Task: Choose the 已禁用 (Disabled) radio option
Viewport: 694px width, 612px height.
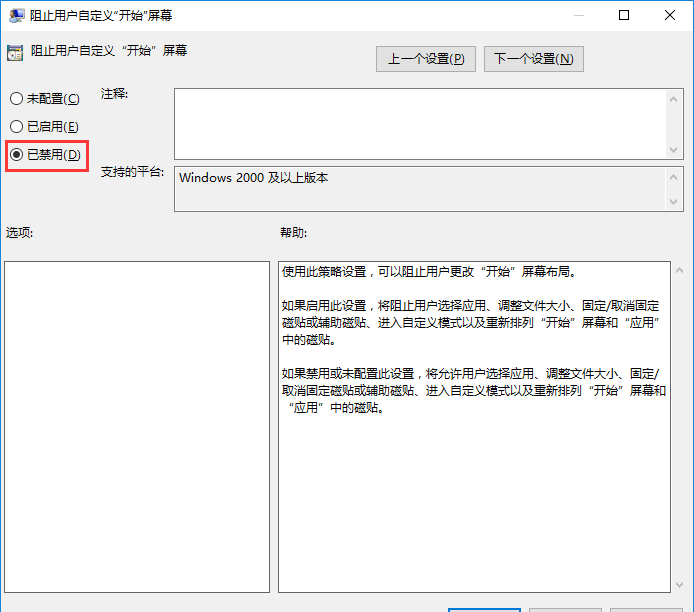Action: click(x=16, y=155)
